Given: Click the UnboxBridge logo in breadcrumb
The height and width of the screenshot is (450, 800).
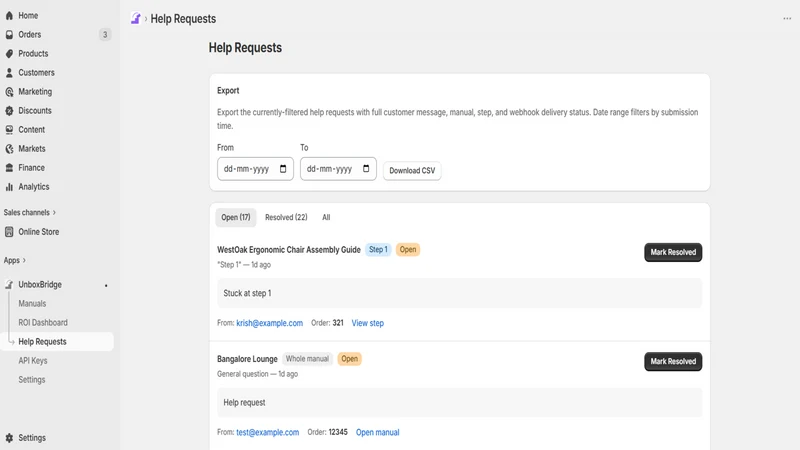Looking at the screenshot, I should point(136,18).
